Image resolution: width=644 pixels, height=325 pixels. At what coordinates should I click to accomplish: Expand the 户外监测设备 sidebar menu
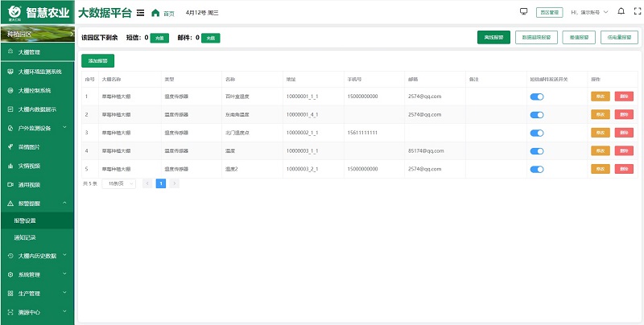pyautogui.click(x=37, y=128)
